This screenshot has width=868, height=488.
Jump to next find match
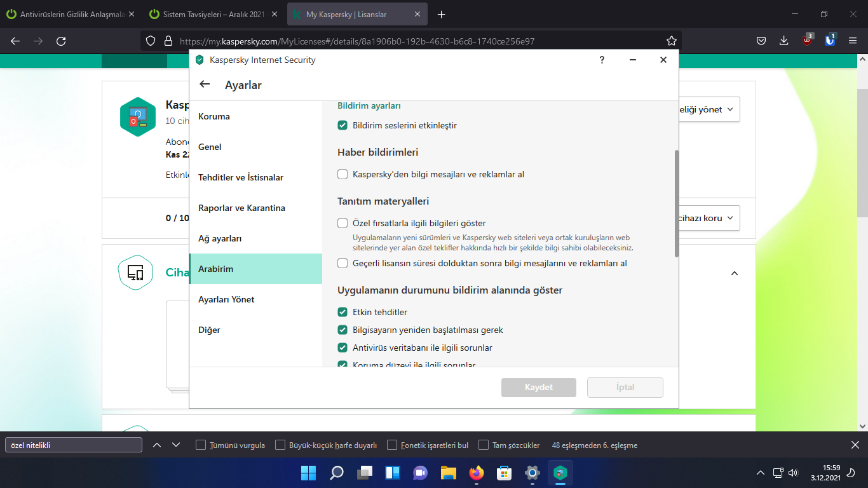pyautogui.click(x=176, y=445)
